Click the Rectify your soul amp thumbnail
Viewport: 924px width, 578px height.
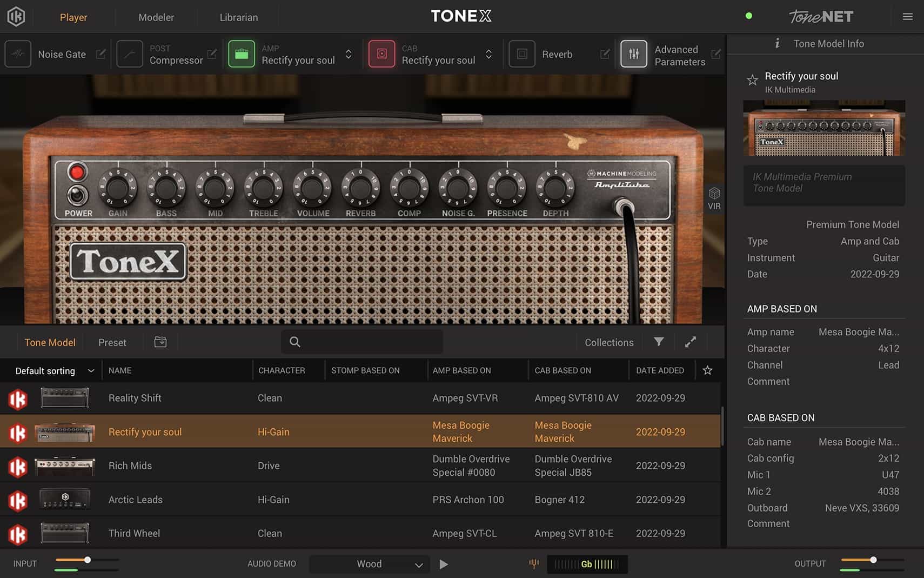tap(65, 432)
